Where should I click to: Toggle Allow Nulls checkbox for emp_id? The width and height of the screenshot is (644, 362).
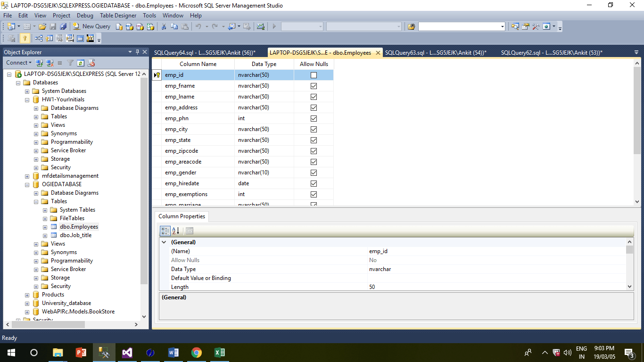pos(314,75)
